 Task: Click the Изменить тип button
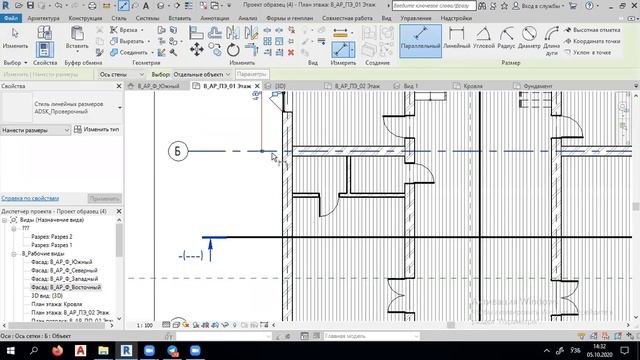(x=97, y=129)
